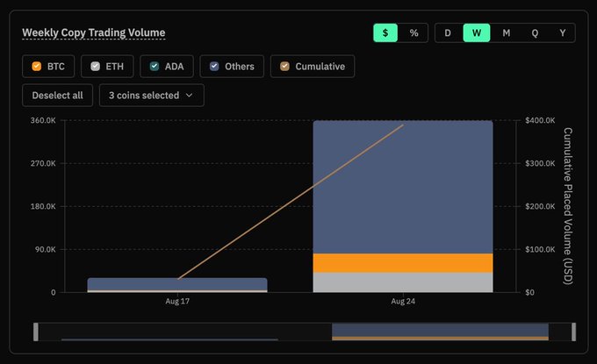Click the gray ETH segment of Aug 24 bar
The height and width of the screenshot is (364, 597).
[x=403, y=282]
